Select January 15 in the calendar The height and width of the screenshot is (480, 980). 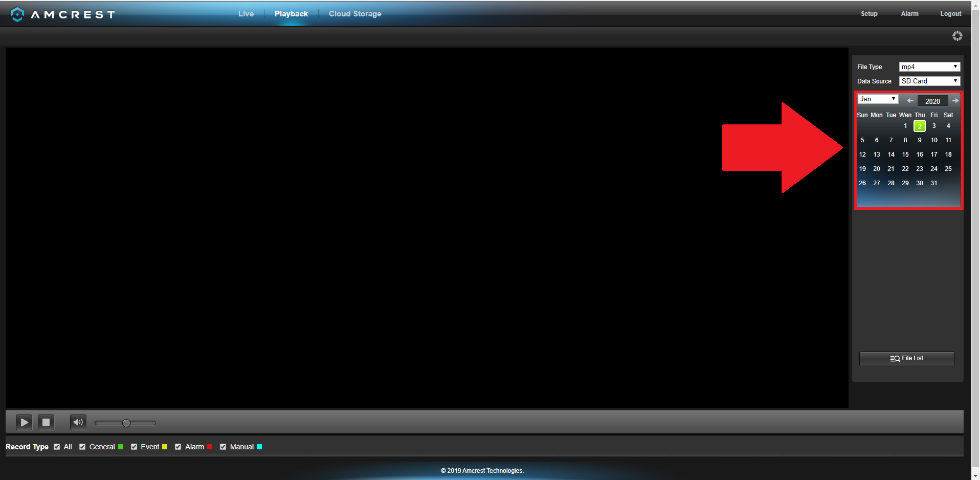[905, 155]
